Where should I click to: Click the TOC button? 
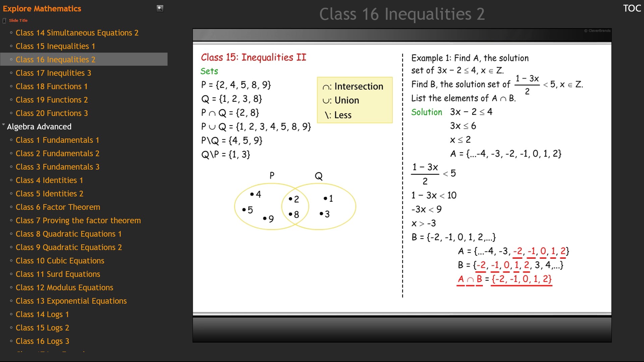pyautogui.click(x=632, y=8)
